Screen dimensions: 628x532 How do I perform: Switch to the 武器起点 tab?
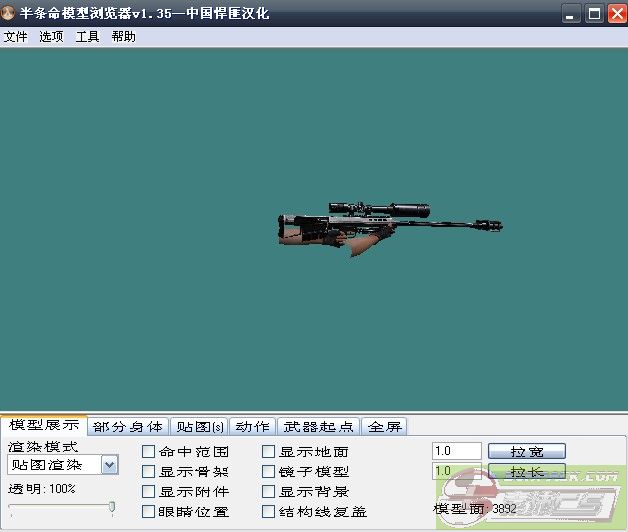(317, 427)
